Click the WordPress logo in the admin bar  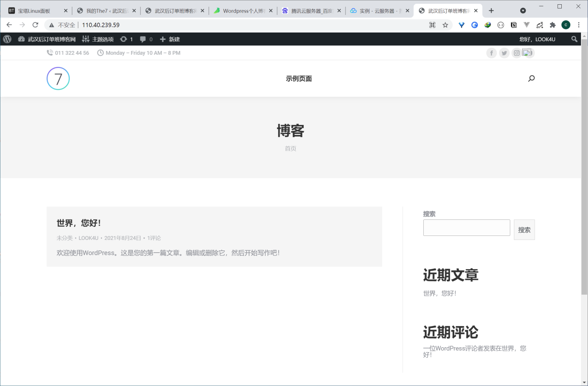coord(7,39)
